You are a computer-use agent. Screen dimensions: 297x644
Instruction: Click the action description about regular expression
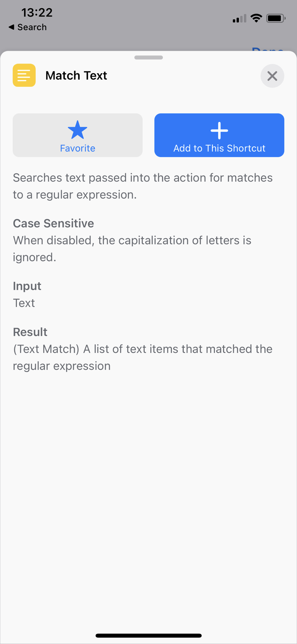(x=143, y=186)
